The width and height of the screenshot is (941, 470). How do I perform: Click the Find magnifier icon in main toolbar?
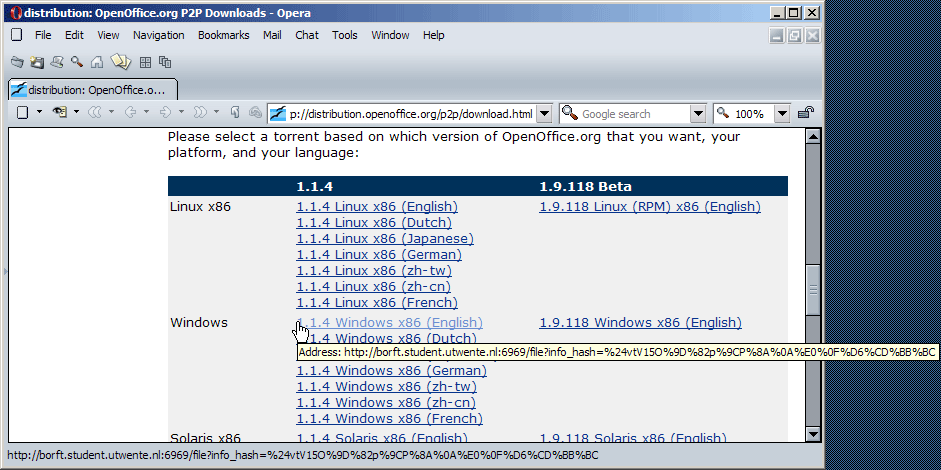point(77,62)
